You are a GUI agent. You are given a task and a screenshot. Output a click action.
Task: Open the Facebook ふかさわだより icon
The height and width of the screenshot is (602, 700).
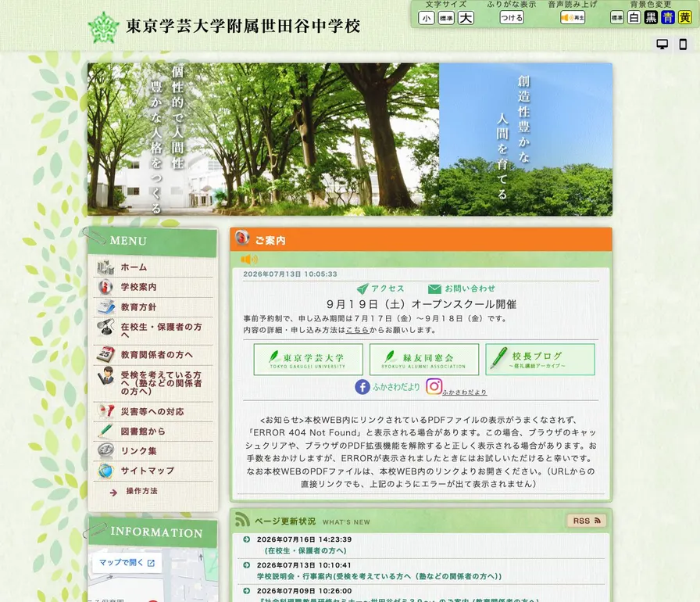362,387
